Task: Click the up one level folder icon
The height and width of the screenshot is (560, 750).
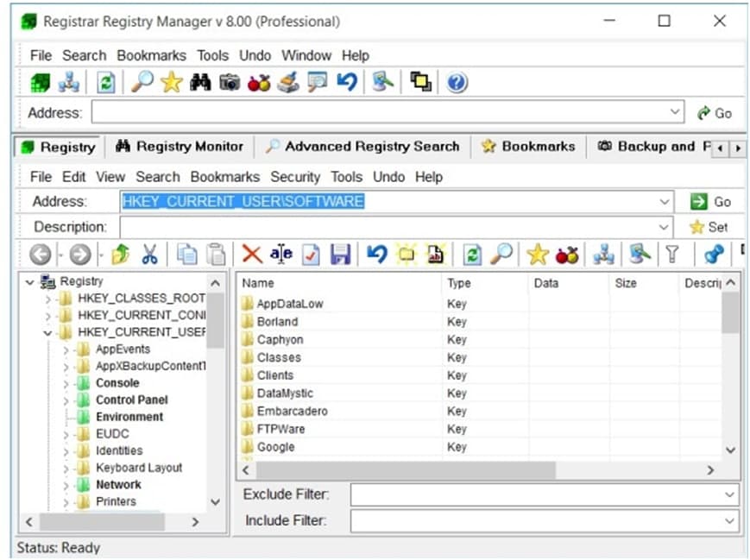Action: pyautogui.click(x=122, y=254)
